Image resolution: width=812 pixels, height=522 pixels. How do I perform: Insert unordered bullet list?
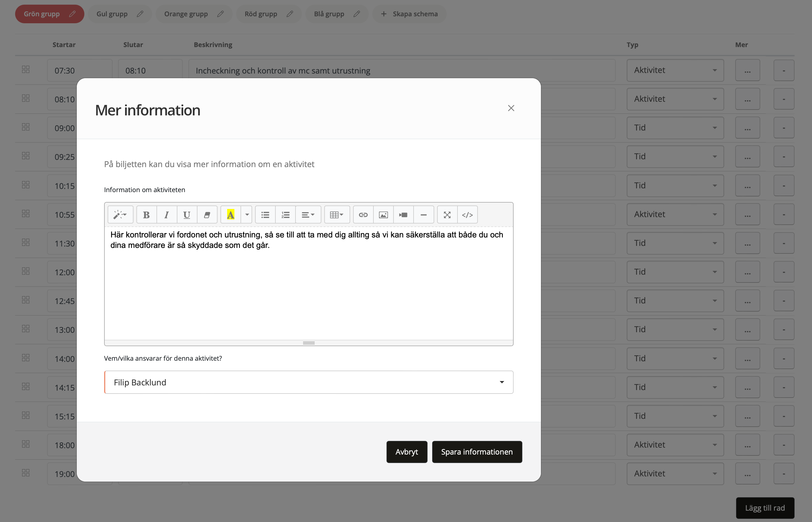[x=265, y=214]
